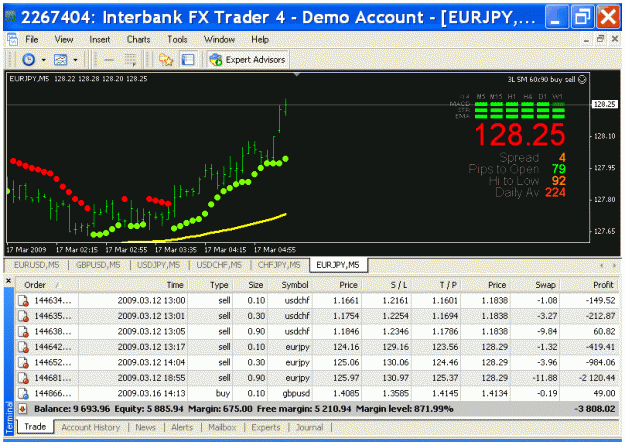
Task: Open the Tools menu
Action: [177, 39]
